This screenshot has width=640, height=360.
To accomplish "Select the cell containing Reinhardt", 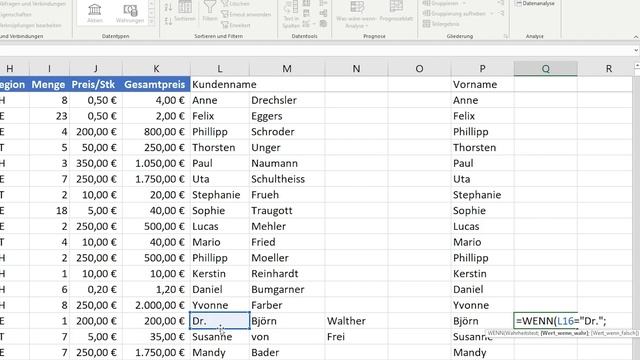I will coord(287,273).
